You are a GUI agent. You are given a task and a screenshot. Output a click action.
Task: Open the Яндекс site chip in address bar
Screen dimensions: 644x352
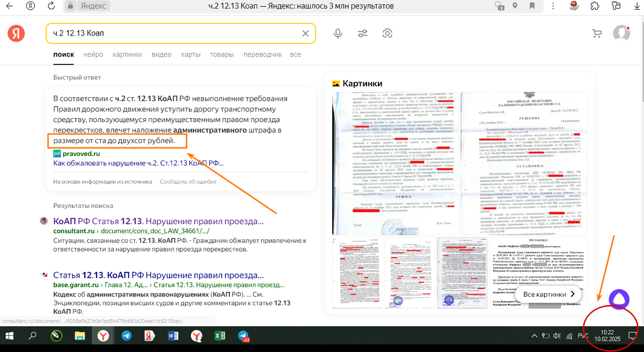tap(92, 6)
